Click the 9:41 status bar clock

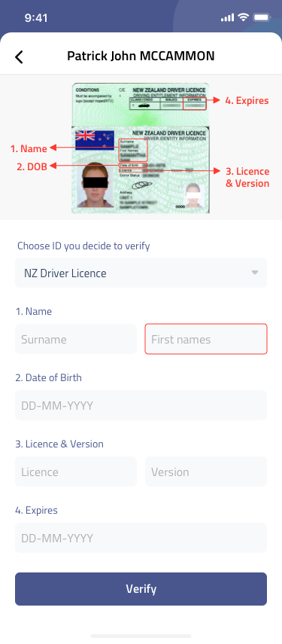(36, 18)
